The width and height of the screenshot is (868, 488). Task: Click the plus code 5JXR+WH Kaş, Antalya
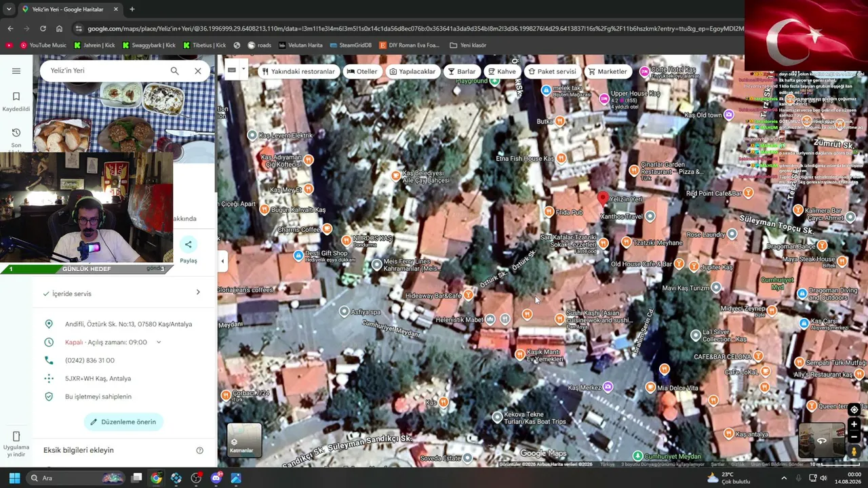[98, 378]
